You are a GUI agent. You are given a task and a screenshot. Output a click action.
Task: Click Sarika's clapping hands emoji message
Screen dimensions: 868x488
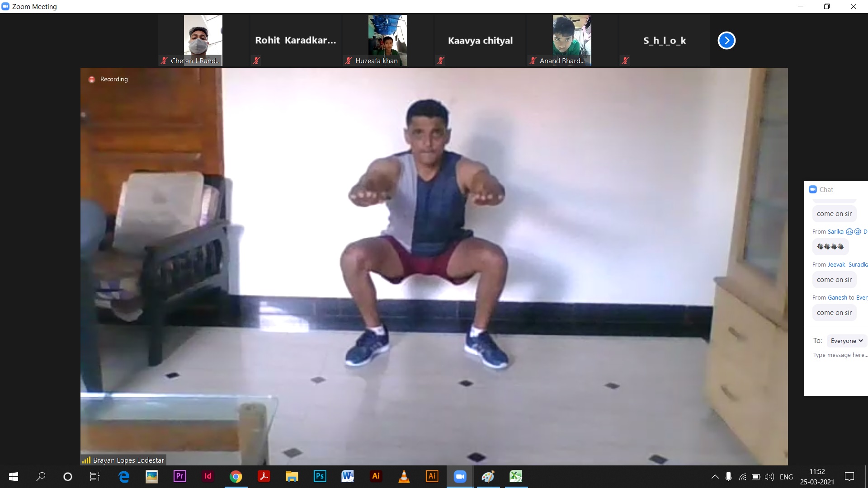tap(830, 247)
